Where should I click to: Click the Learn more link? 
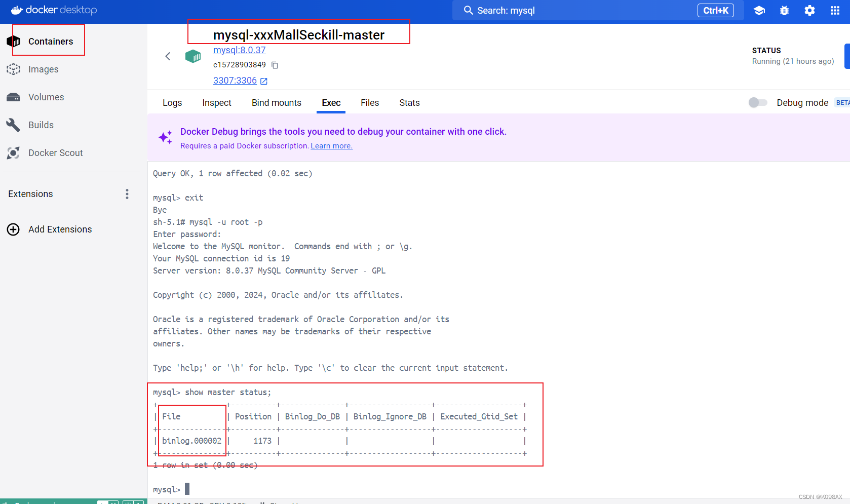pos(332,146)
